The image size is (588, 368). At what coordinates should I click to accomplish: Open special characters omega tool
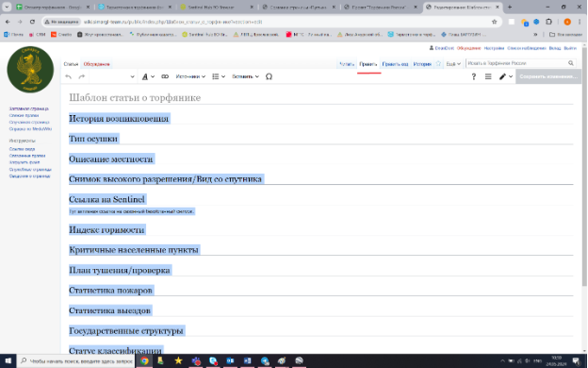pos(269,76)
